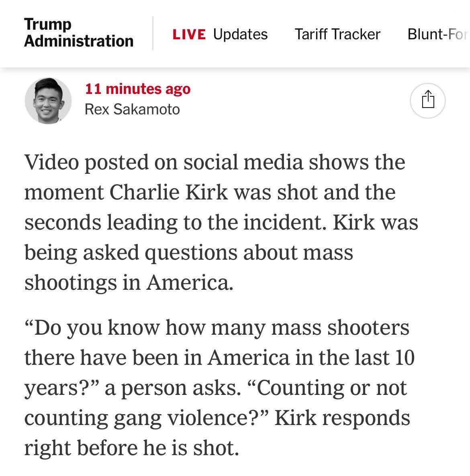Tap the final line right before he is shot

pos(131,448)
